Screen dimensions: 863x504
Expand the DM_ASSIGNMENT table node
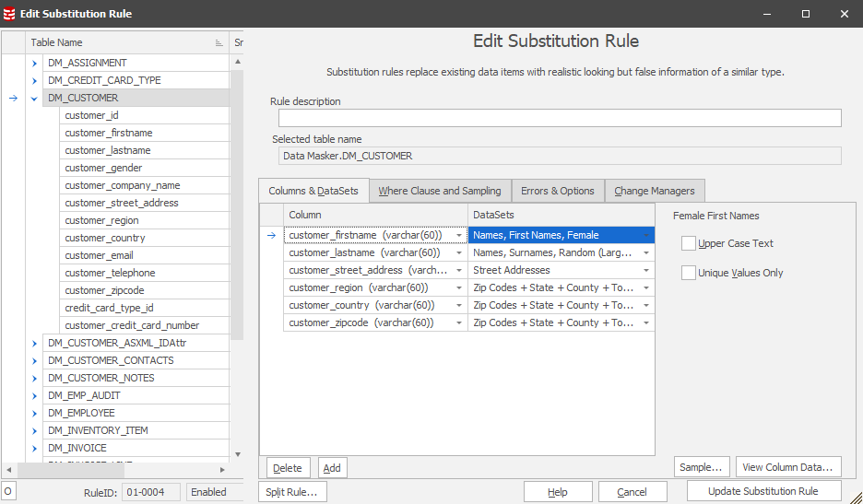pyautogui.click(x=35, y=63)
